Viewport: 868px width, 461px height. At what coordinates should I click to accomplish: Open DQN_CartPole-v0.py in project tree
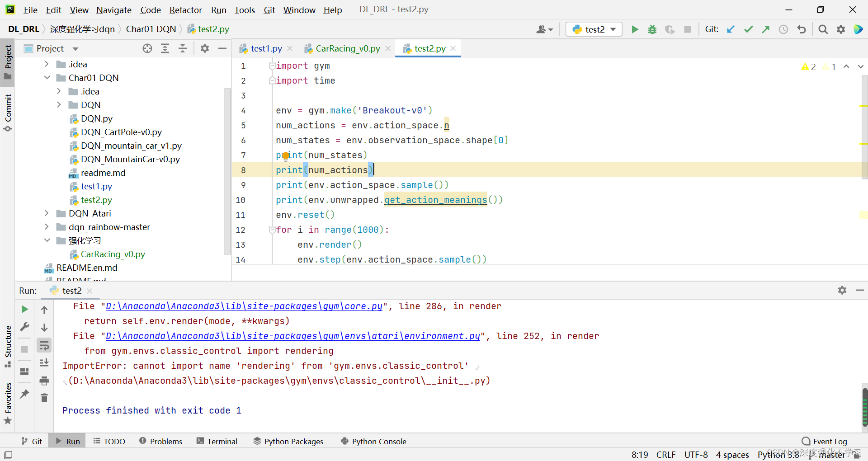(121, 132)
